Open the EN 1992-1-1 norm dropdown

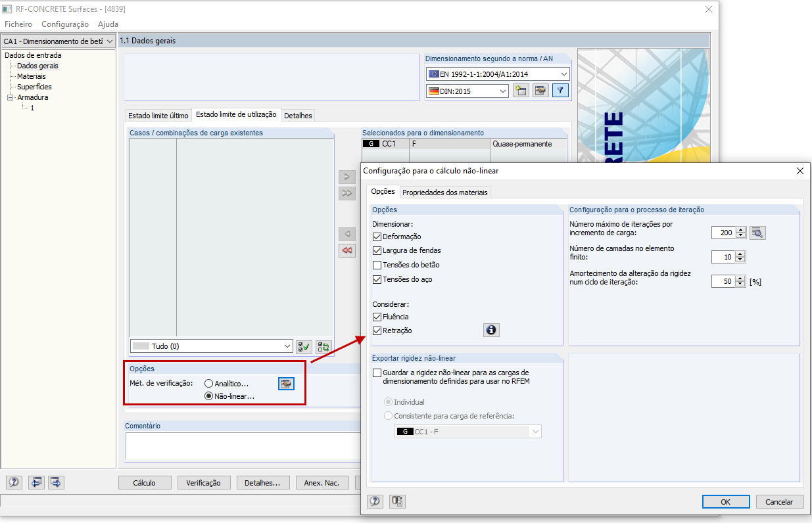(563, 74)
